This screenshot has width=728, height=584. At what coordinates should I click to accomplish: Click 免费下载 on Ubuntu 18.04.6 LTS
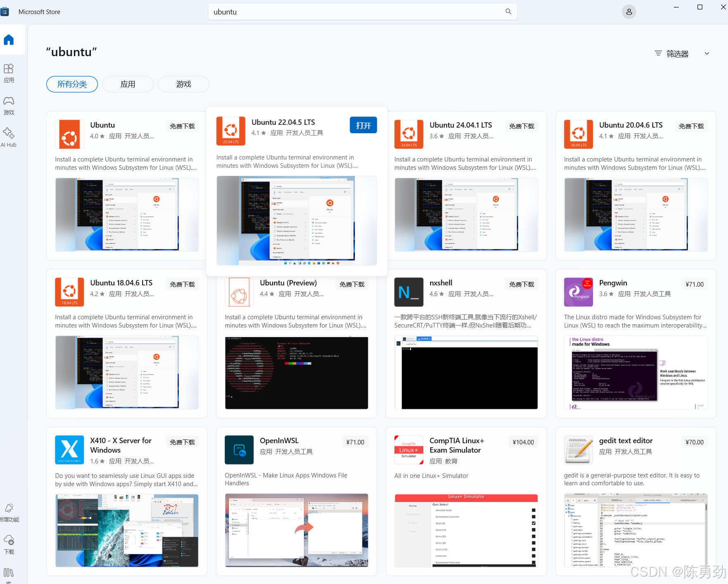(x=182, y=285)
